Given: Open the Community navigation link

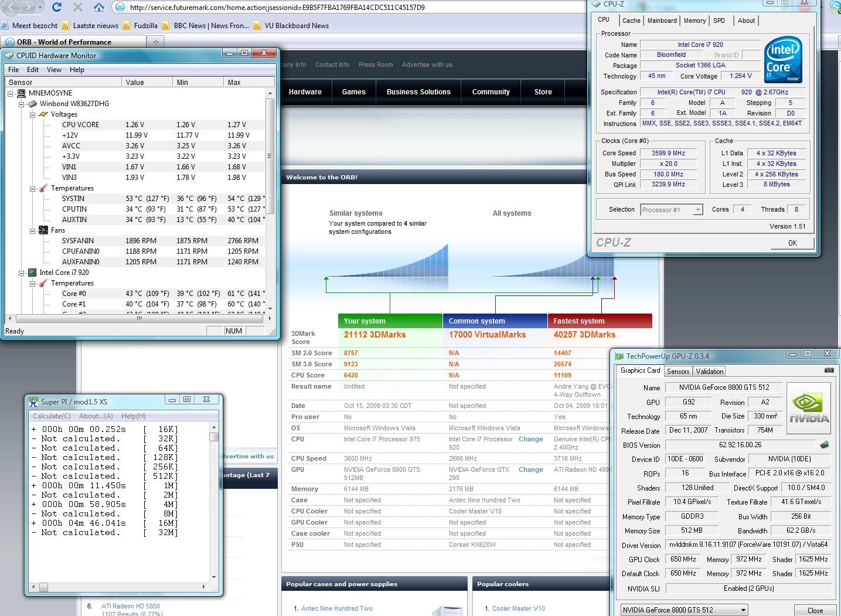Looking at the screenshot, I should pyautogui.click(x=491, y=92).
